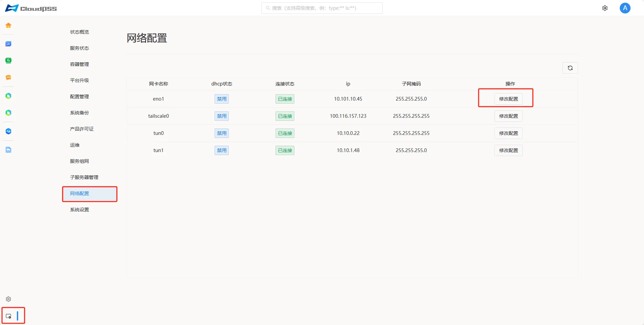The image size is (644, 325).
Task: Click the ip column header
Action: pos(348,84)
